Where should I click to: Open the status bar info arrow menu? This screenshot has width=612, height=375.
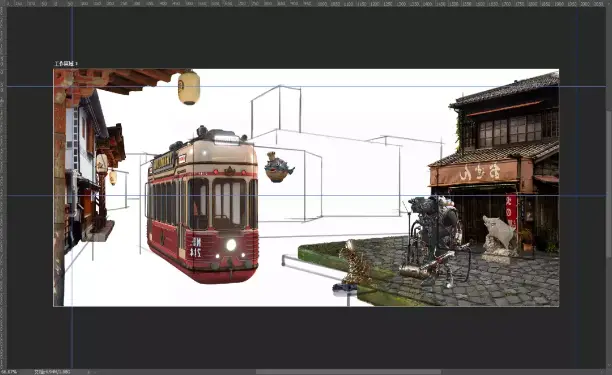click(x=88, y=372)
